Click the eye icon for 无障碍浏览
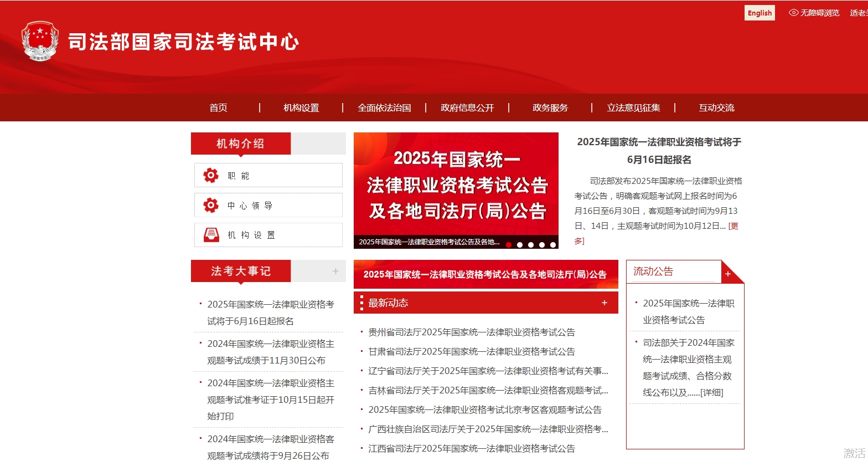The height and width of the screenshot is (461, 868). pyautogui.click(x=793, y=13)
